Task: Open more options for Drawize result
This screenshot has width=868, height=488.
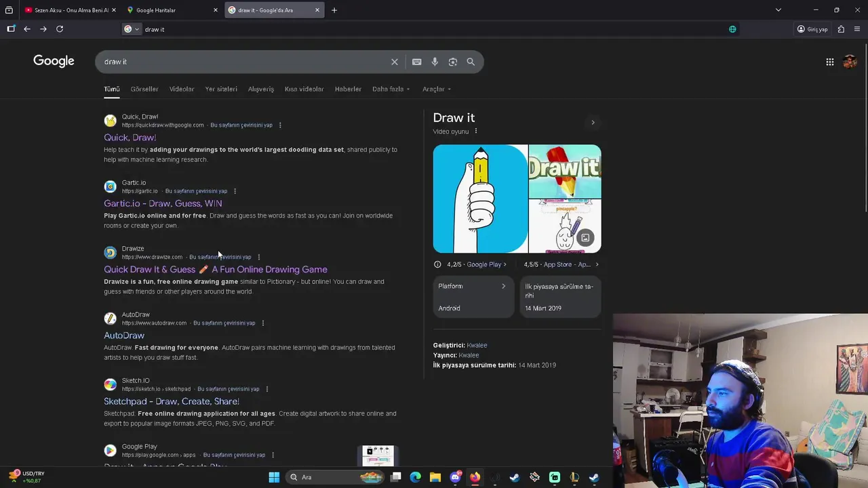Action: [x=258, y=257]
